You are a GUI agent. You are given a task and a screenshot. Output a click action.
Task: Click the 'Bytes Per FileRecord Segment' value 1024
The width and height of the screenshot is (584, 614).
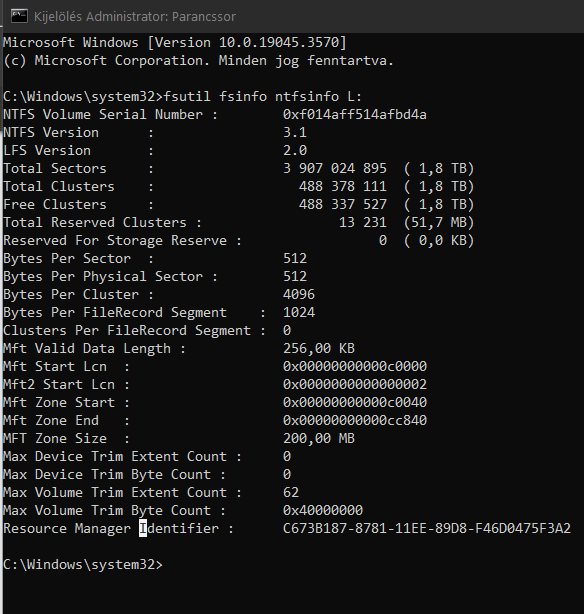(x=298, y=312)
